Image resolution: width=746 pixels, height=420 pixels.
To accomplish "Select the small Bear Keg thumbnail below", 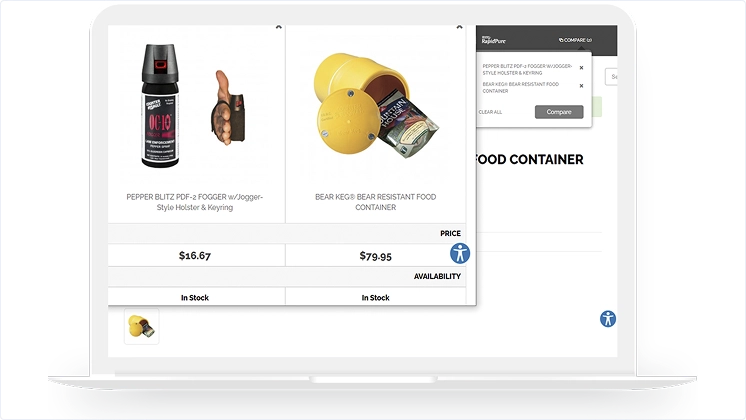I will click(142, 327).
